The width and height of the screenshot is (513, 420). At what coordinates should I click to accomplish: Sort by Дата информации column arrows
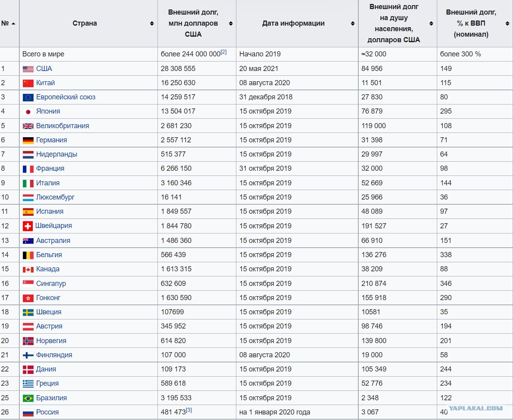pos(353,24)
